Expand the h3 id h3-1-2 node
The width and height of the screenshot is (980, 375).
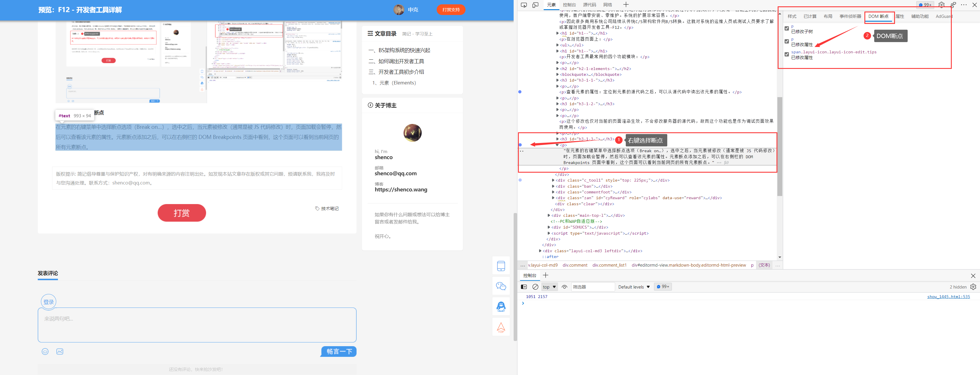tap(557, 104)
